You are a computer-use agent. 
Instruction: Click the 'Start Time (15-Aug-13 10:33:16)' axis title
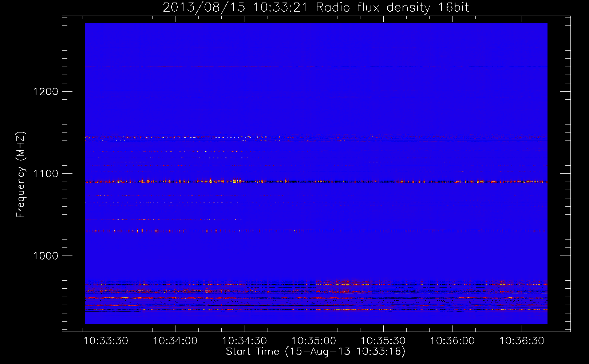(316, 352)
